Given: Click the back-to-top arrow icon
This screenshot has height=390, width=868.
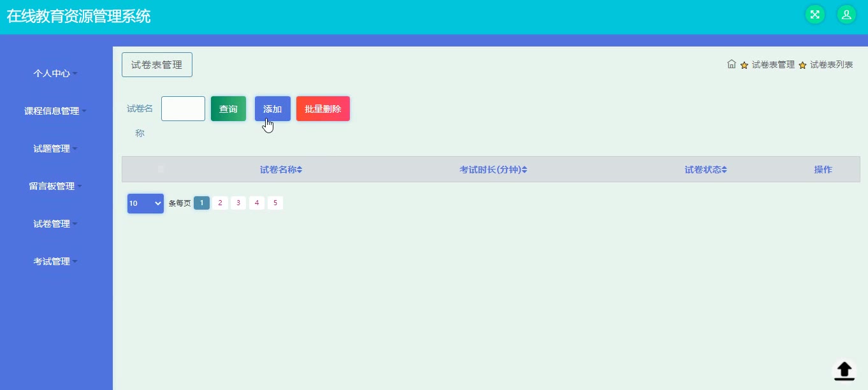Looking at the screenshot, I should [844, 370].
